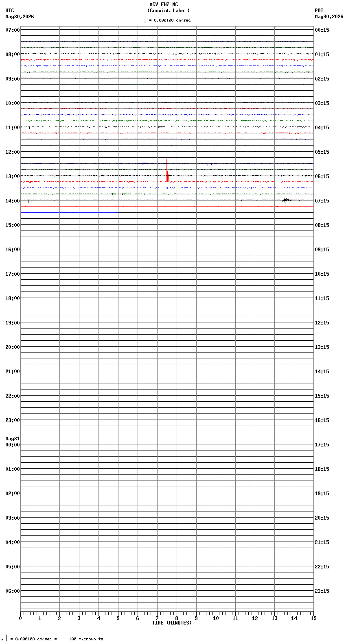The width and height of the screenshot is (346, 644).
Task: Click the '06:15' PDT row label
Action: coord(322,176)
